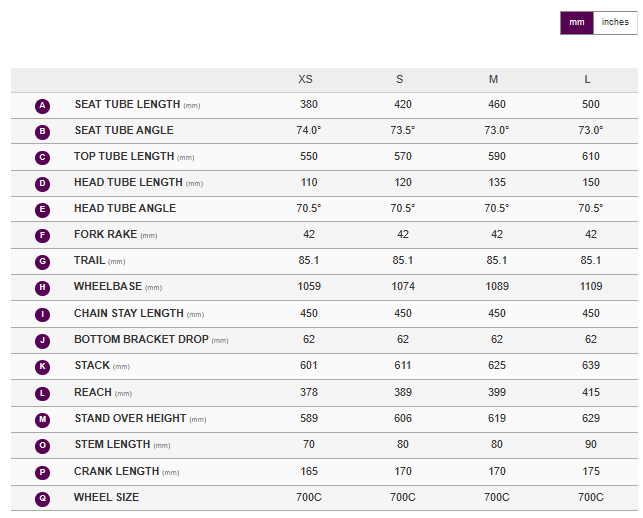Click the S size column header
This screenshot has width=643, height=518.
(x=400, y=80)
